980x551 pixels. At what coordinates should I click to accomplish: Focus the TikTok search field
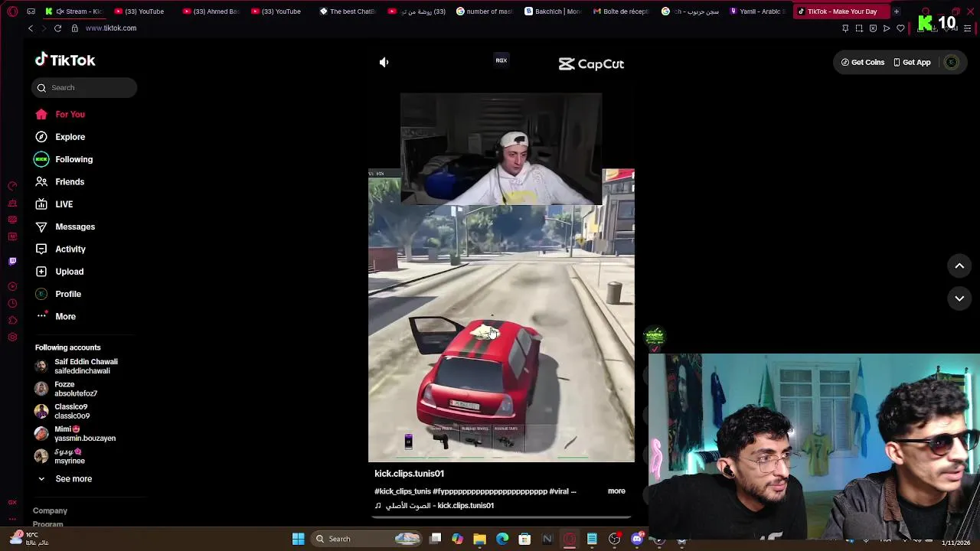coord(84,87)
